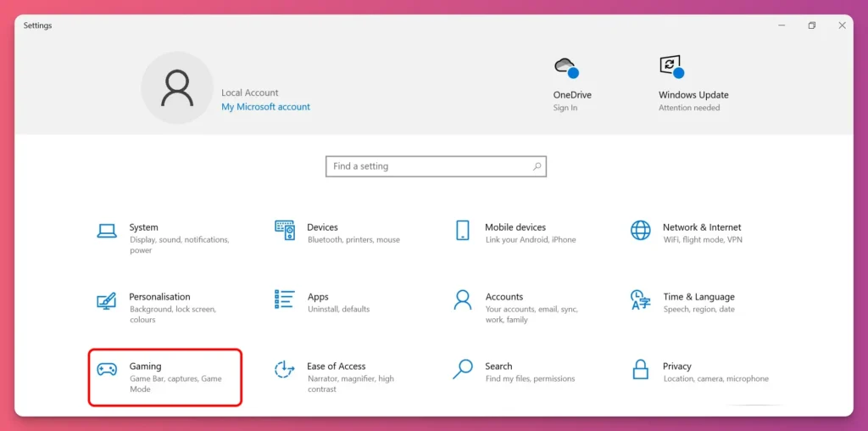Restore down the Settings window
Viewport: 868px width, 431px height.
coord(811,25)
